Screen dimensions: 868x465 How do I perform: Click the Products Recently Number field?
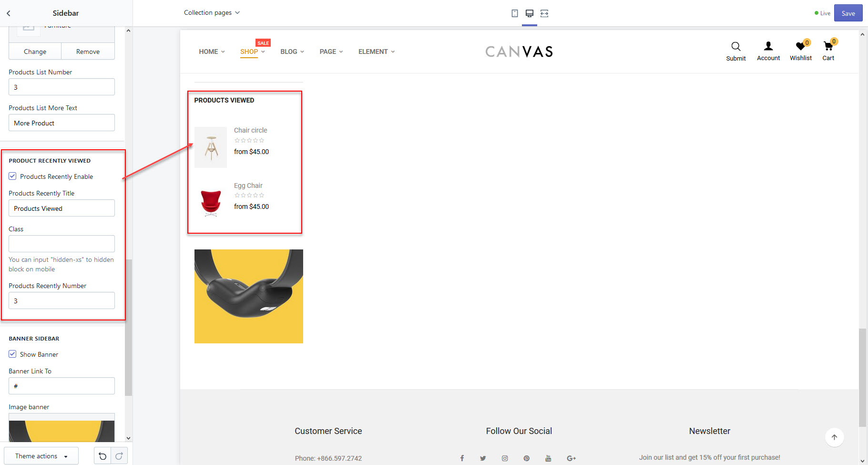point(61,300)
